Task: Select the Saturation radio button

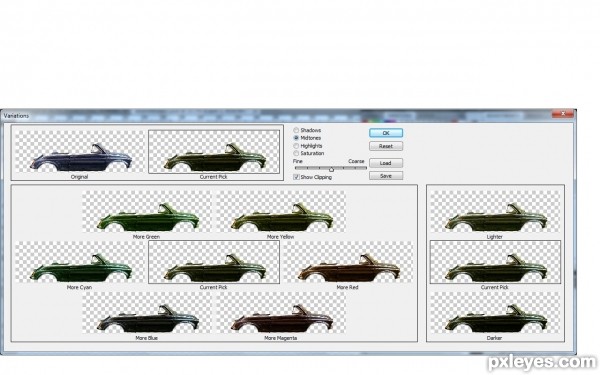Action: pos(296,153)
